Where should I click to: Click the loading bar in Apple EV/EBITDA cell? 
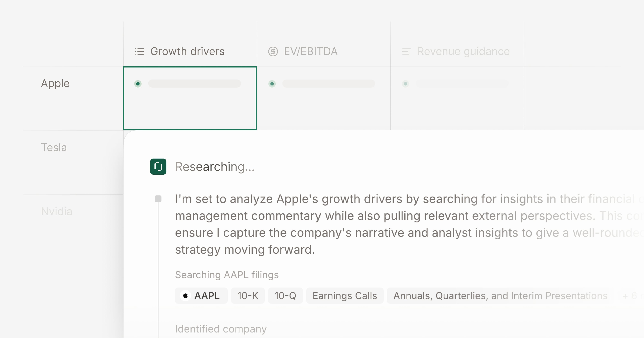pos(328,84)
